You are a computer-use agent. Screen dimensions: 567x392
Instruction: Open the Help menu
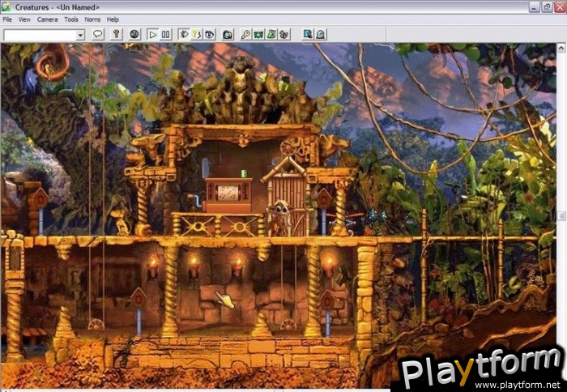(113, 19)
